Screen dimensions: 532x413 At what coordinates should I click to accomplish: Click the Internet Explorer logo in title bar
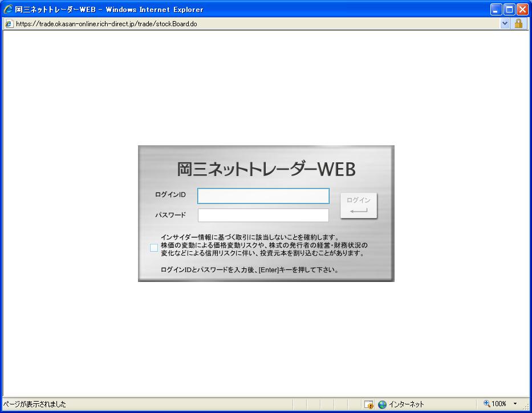tap(8, 10)
